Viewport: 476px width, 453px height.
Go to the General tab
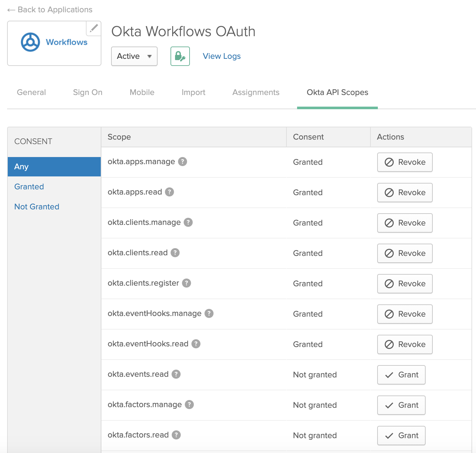(x=31, y=92)
